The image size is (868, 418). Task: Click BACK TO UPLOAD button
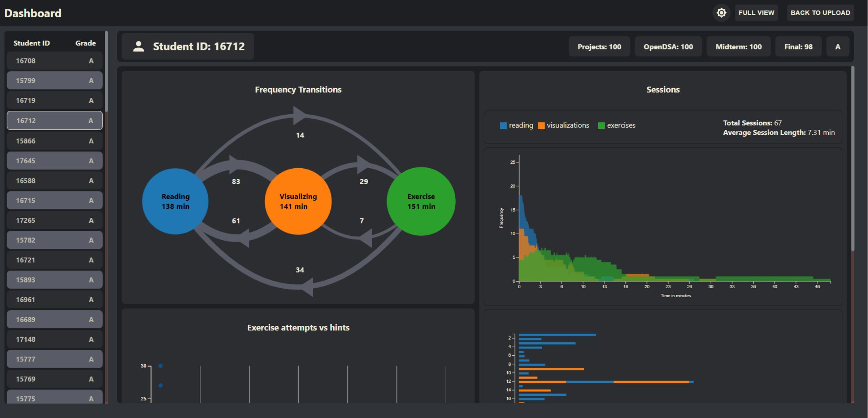(820, 13)
